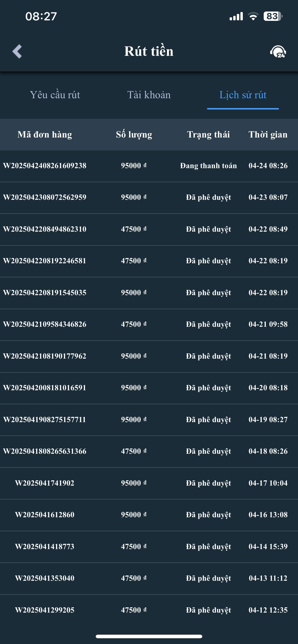The image size is (298, 644).
Task: Tap order W2025041299205
Action: (x=45, y=610)
